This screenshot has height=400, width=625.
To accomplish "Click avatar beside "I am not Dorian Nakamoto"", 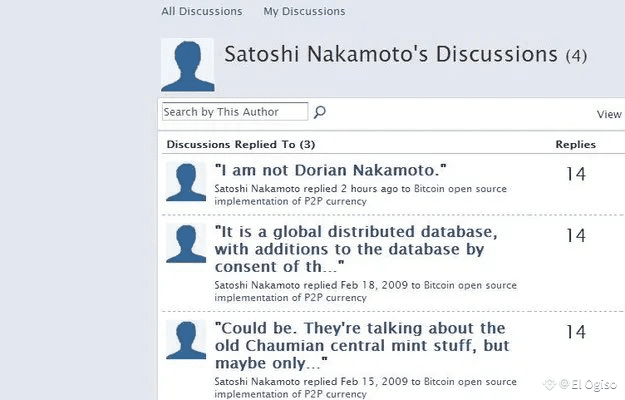I will click(x=186, y=183).
